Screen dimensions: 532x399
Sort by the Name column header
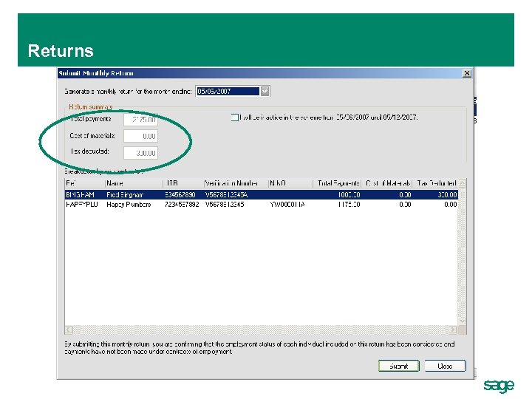coord(134,183)
